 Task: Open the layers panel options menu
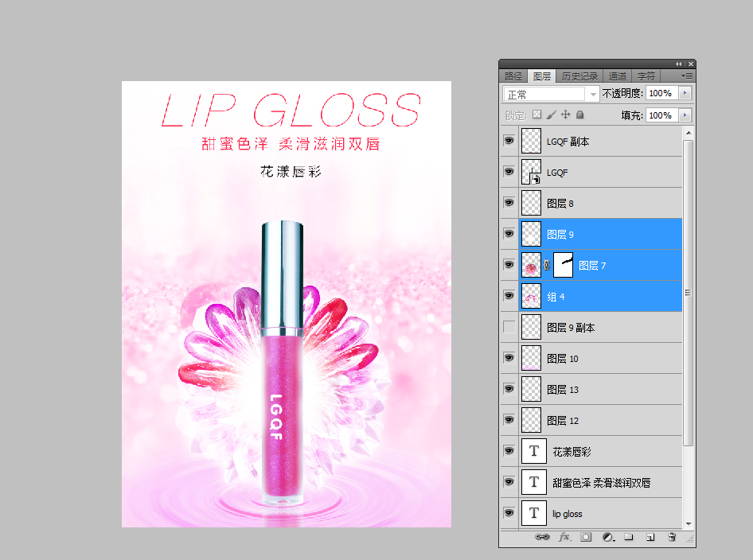tap(687, 76)
